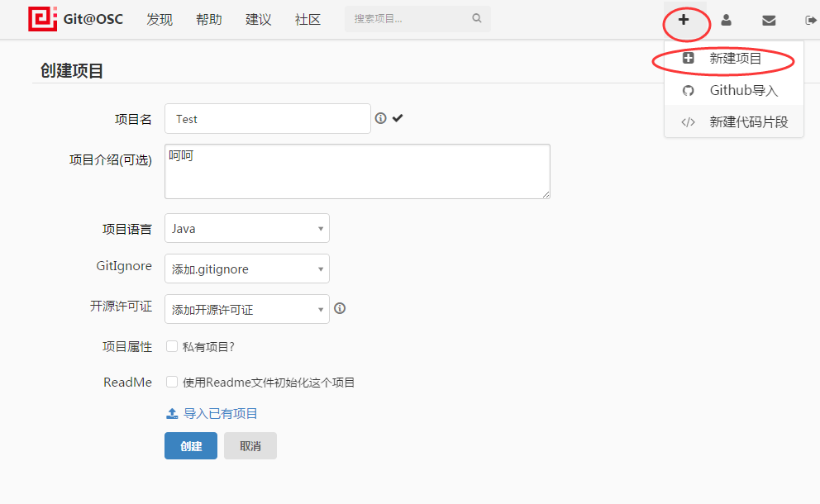The image size is (820, 504).
Task: Open 帮助 in the top navigation
Action: (209, 20)
